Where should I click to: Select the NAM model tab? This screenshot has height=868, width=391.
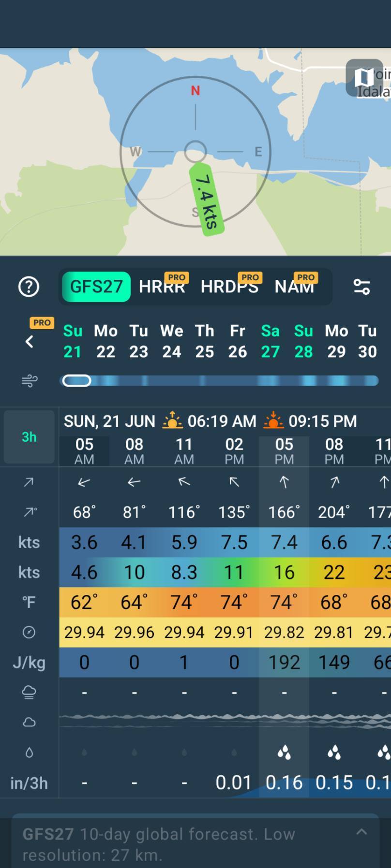click(x=295, y=287)
